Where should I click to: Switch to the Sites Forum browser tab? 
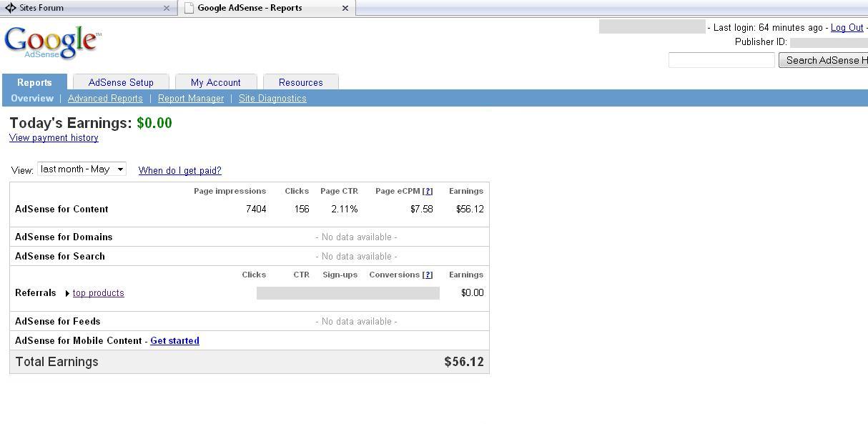click(88, 8)
